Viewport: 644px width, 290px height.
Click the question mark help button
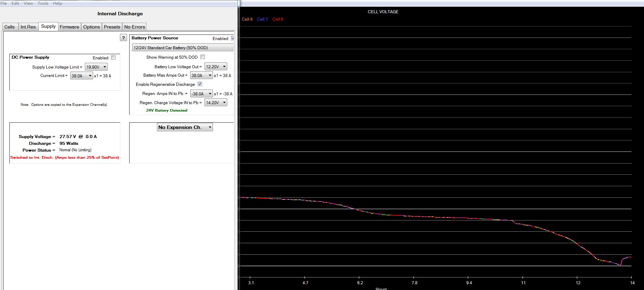[x=123, y=38]
